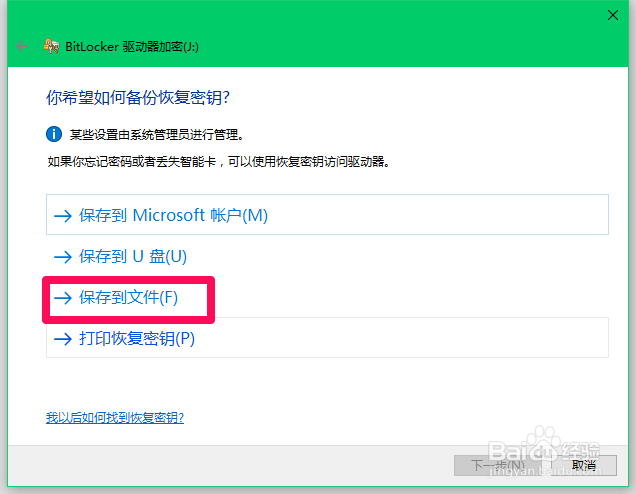Select 打印恢复密钥(P) option

pos(327,337)
